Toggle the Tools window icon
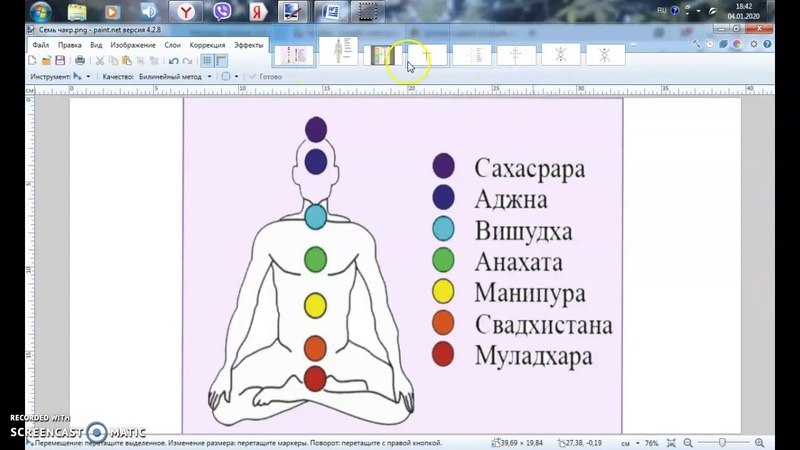The width and height of the screenshot is (800, 450). 696,46
